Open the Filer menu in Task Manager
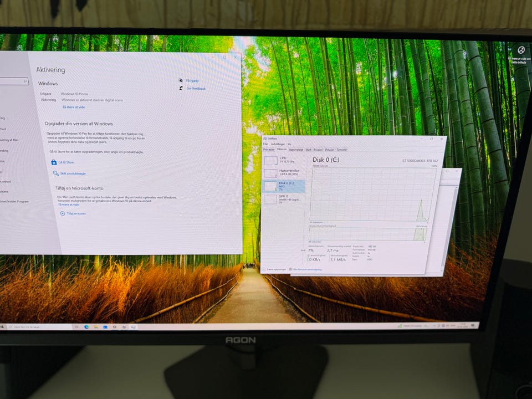 coord(265,144)
